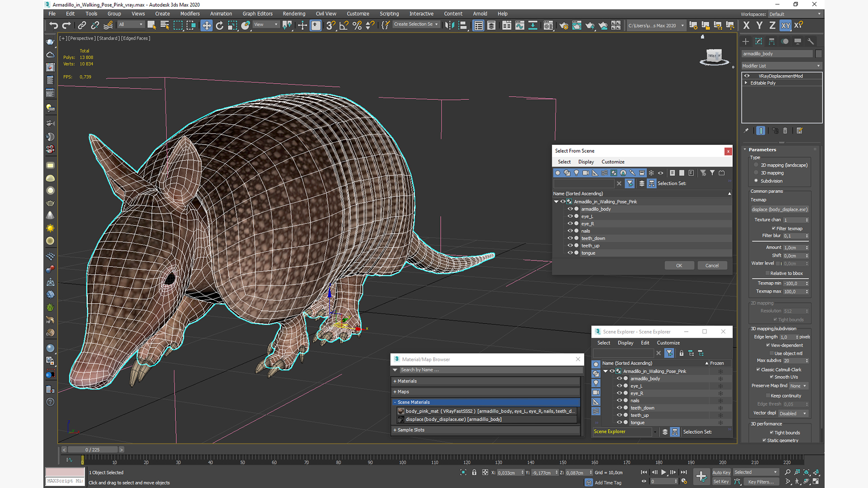The height and width of the screenshot is (488, 868).
Task: Open Select by Name list icon
Action: point(165,25)
